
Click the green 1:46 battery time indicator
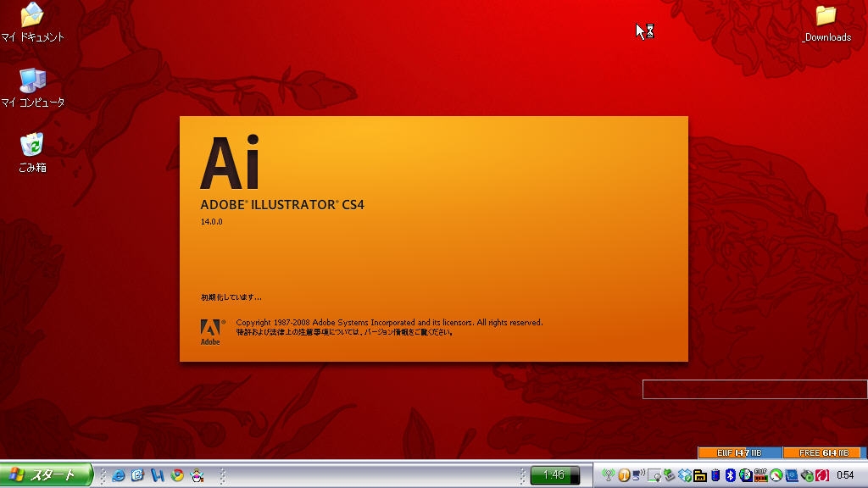point(554,475)
